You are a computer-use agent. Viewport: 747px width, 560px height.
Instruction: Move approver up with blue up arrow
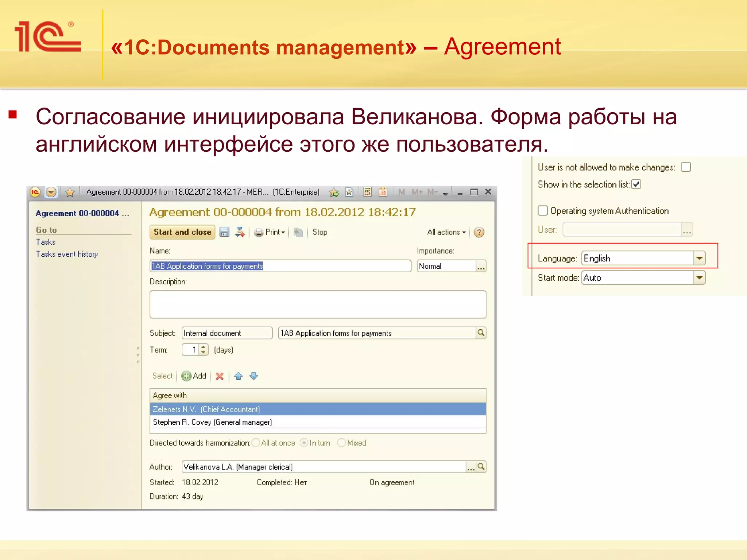(239, 376)
